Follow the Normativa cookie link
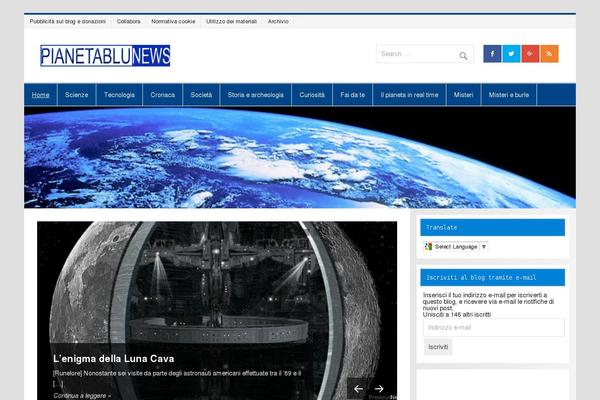Viewport: 600px width, 400px height. (x=173, y=21)
